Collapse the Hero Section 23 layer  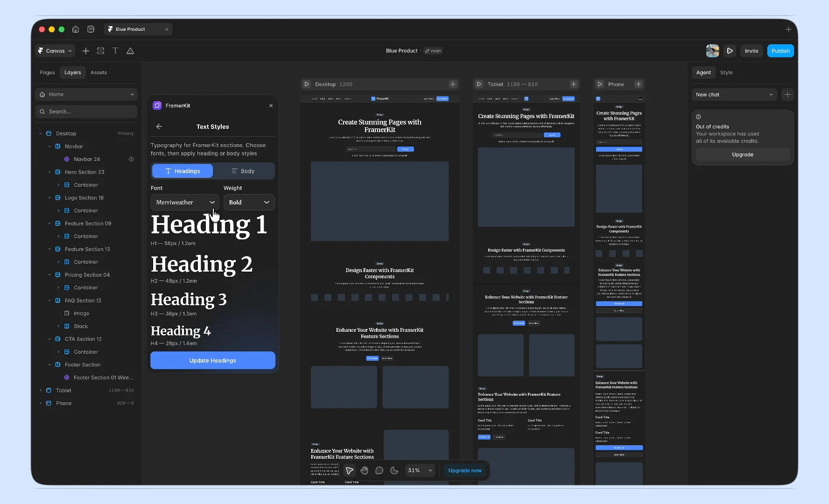click(x=49, y=172)
